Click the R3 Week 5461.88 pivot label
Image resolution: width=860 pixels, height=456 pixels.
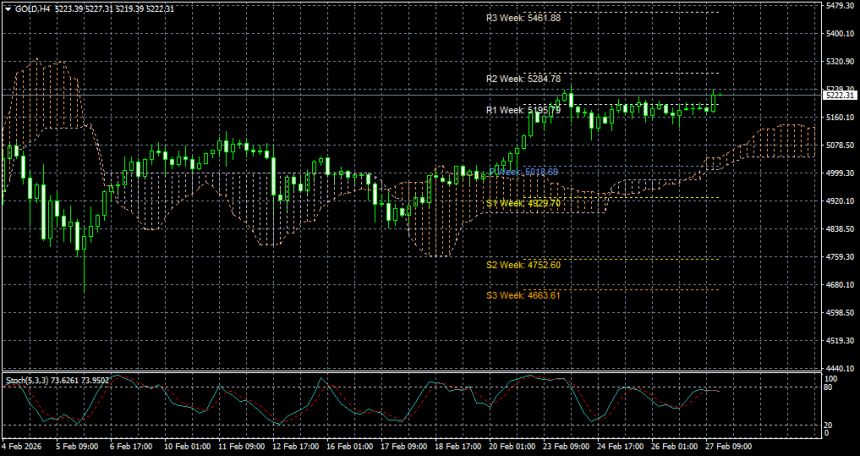523,18
